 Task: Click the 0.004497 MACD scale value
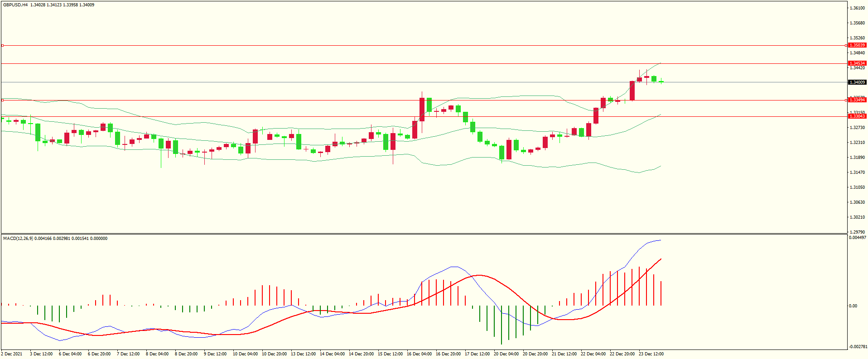[858, 238]
